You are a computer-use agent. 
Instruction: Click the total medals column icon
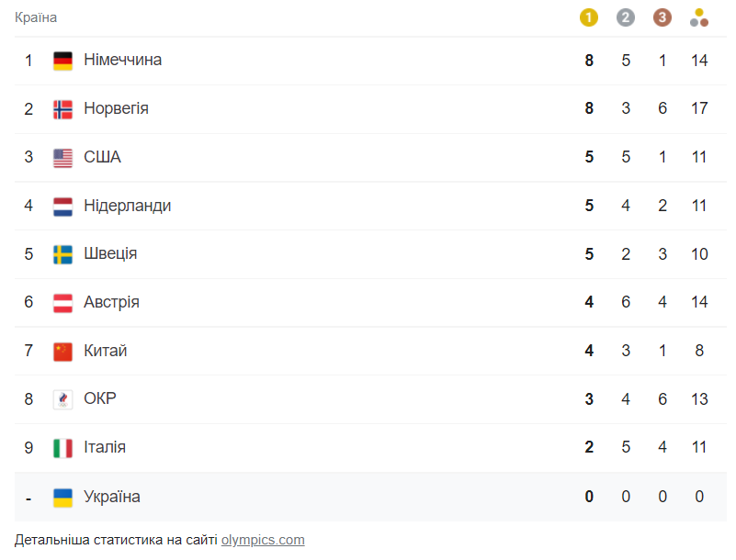click(699, 16)
